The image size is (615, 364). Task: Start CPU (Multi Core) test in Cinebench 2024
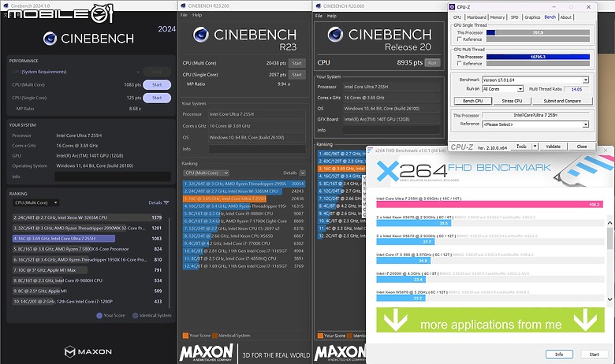(x=157, y=84)
